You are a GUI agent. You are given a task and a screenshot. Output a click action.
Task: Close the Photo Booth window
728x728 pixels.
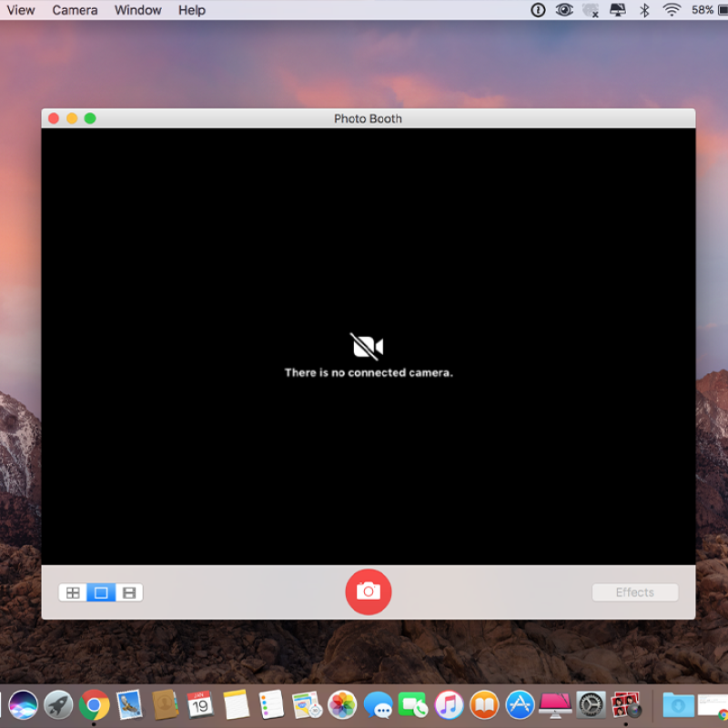click(54, 118)
